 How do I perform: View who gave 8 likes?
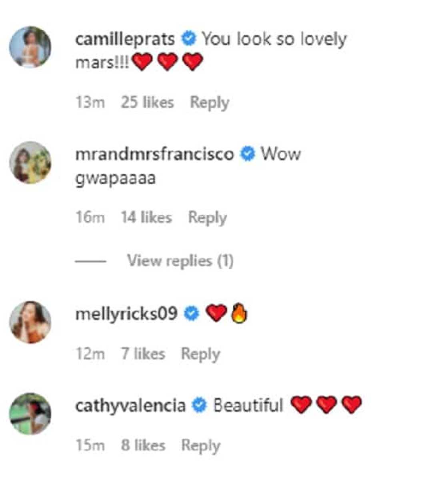coord(143,445)
